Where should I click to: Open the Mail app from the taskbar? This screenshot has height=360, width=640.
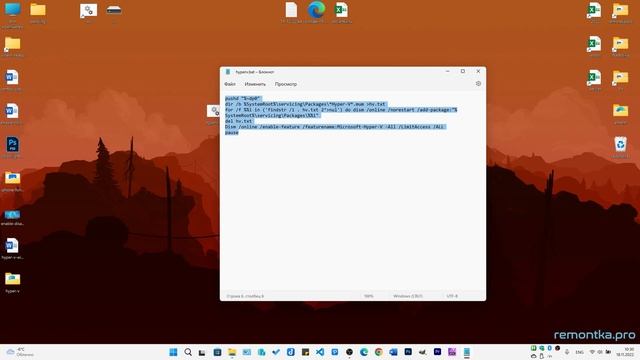pyautogui.click(x=247, y=352)
